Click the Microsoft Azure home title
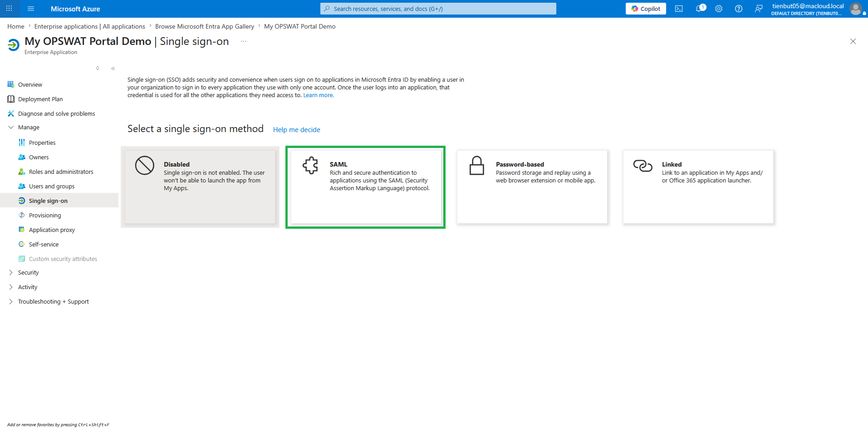Viewport: 868px width, 428px height. 75,9
